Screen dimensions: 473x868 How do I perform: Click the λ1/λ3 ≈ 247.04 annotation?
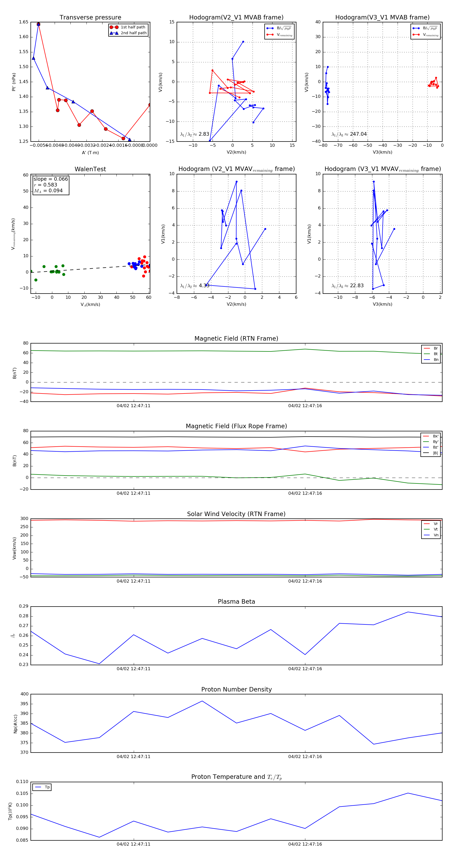349,134
